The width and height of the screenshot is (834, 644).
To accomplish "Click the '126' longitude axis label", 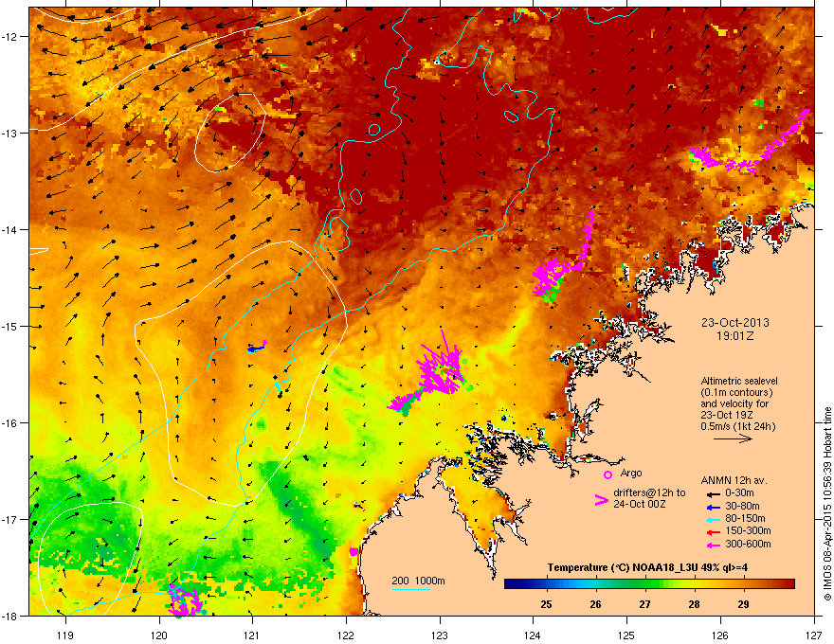I will 720,635.
